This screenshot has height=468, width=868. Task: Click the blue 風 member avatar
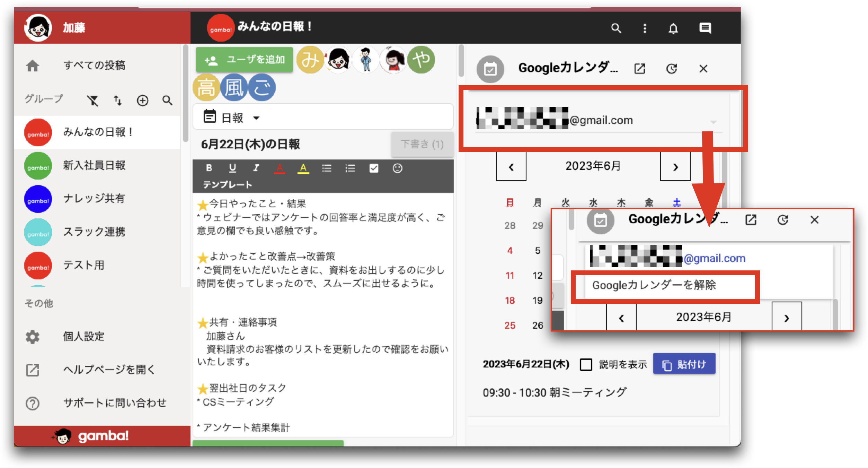coord(234,87)
